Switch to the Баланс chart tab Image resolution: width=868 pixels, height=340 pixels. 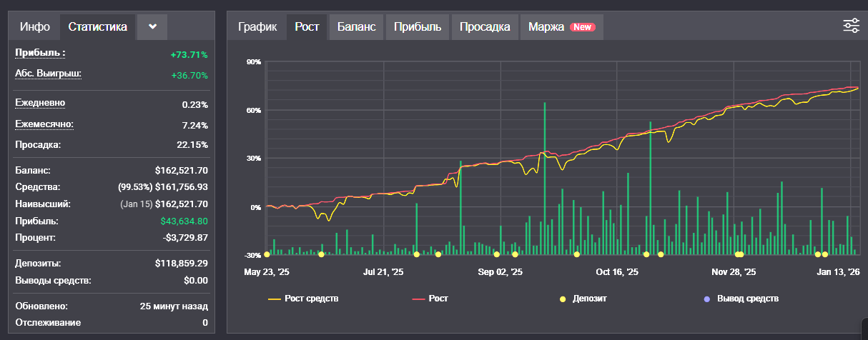356,27
